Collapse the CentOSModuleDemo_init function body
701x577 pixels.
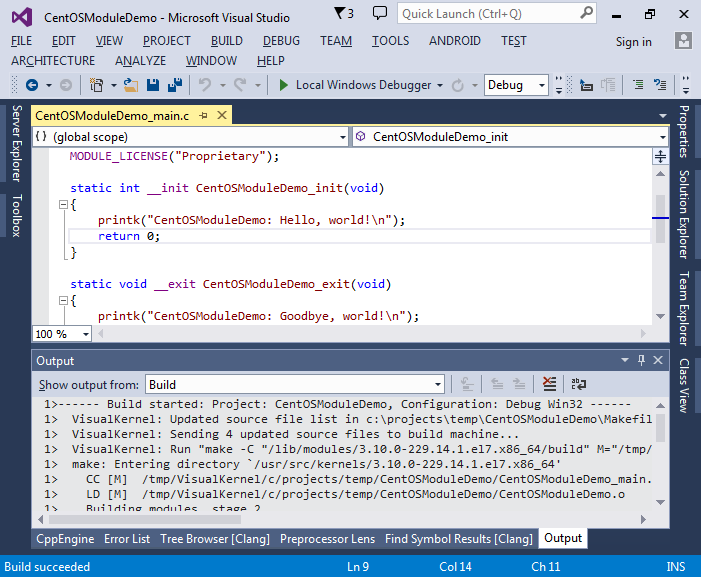(x=63, y=205)
